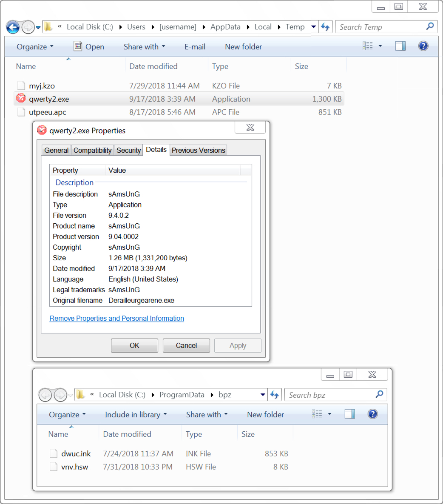Click the folder icon in Temp address bar
Image resolution: width=443 pixels, height=504 pixels.
click(x=48, y=27)
